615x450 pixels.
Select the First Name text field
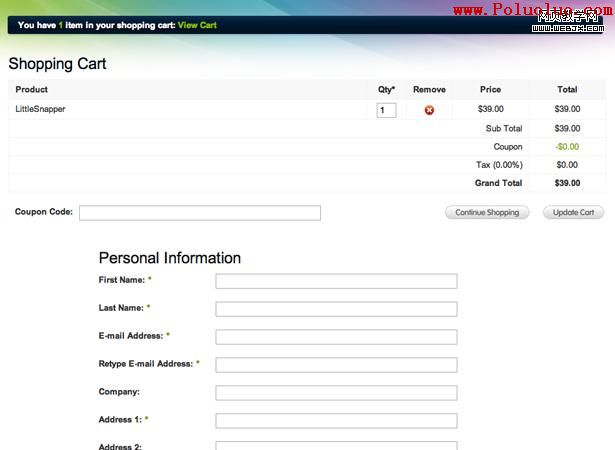click(336, 281)
